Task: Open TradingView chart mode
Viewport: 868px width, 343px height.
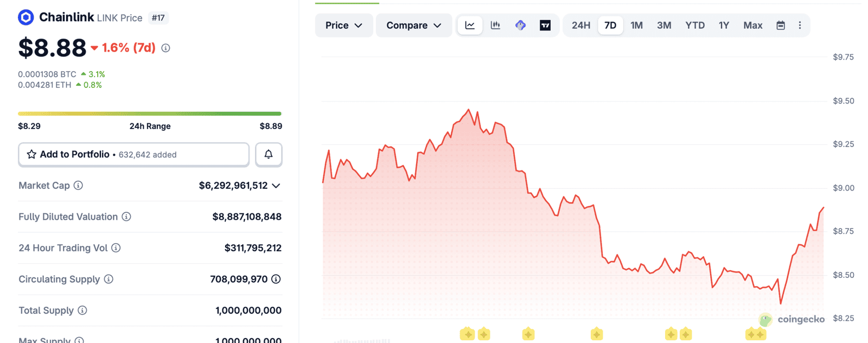Action: click(x=545, y=26)
